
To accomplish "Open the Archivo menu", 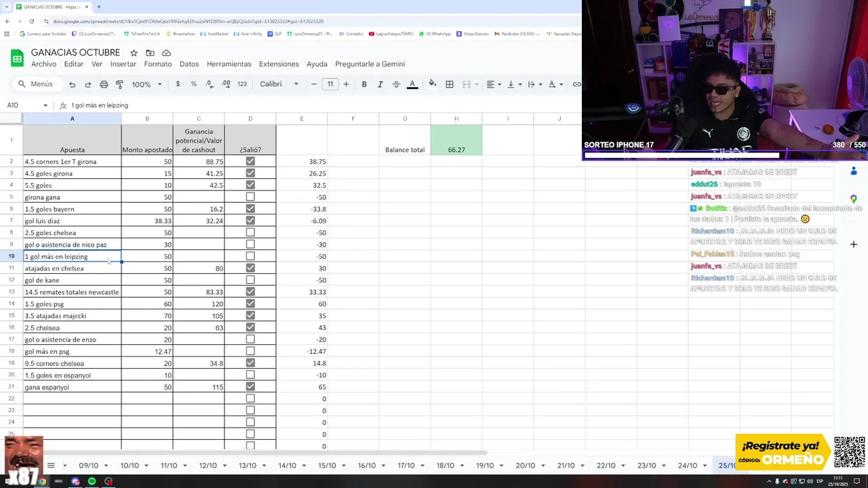I will coord(43,64).
